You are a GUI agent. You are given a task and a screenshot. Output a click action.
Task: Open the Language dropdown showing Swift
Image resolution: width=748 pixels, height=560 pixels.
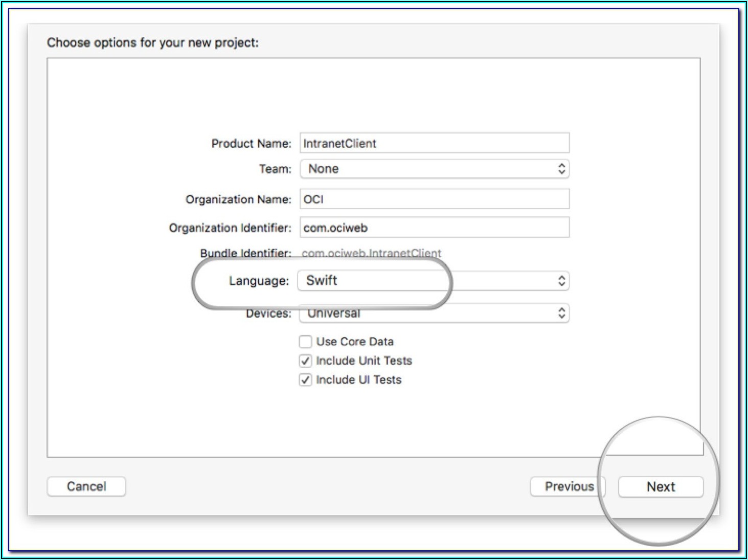pos(434,281)
